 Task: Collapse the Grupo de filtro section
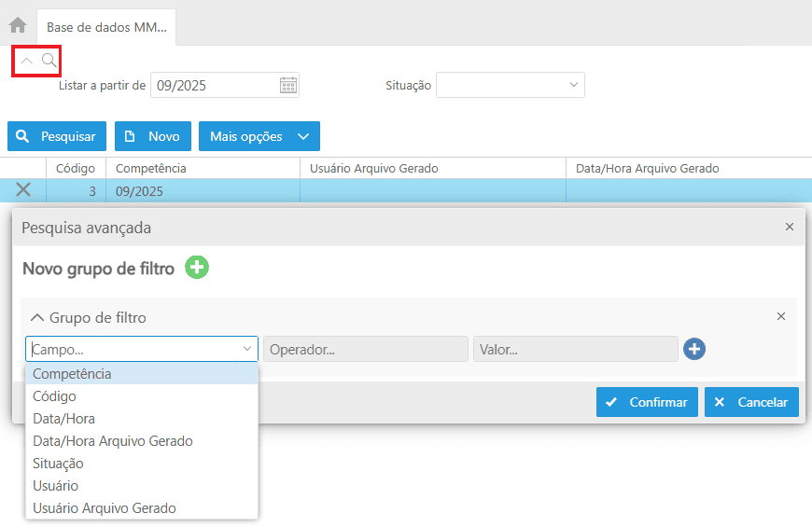[38, 317]
